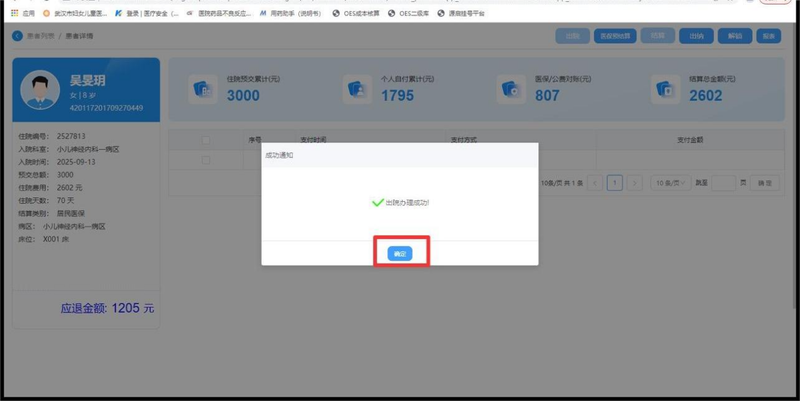
Task: Click the 支付时间 column header
Action: [313, 140]
